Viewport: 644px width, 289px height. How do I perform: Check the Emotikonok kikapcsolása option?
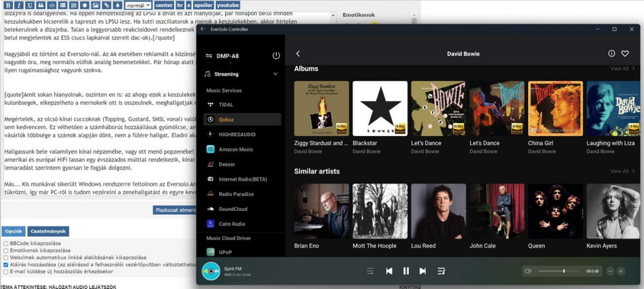coord(6,250)
